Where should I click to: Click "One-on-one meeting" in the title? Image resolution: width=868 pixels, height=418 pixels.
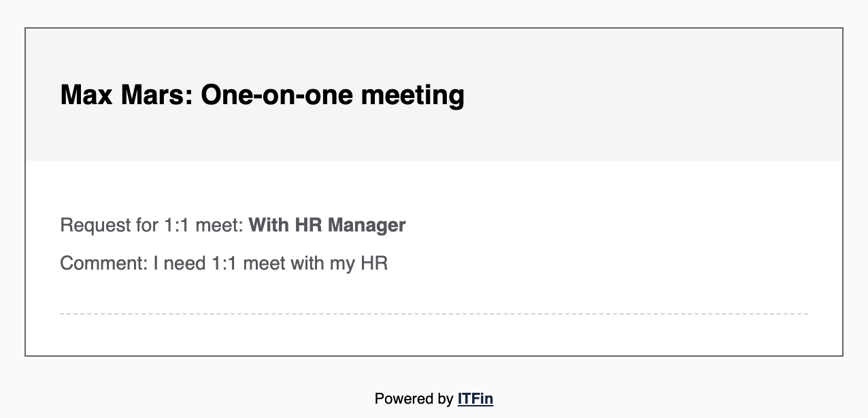click(x=333, y=95)
